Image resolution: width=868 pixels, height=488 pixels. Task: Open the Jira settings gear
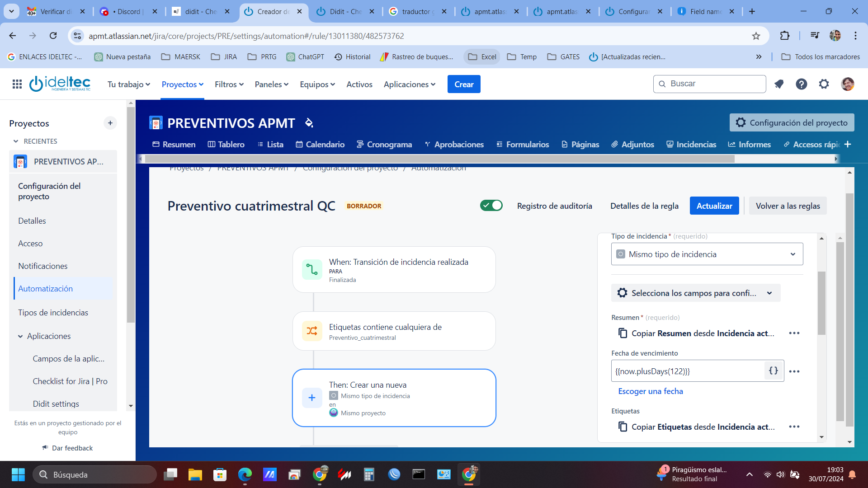(x=824, y=84)
